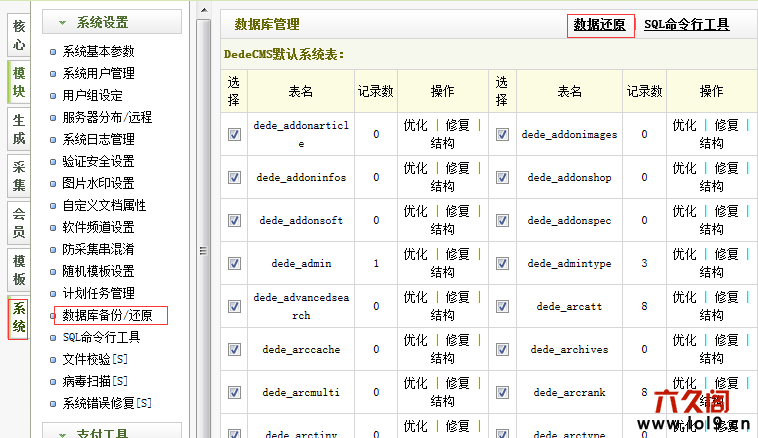Image resolution: width=758 pixels, height=438 pixels.
Task: Uncheck the dede_advancedsearch table checkbox
Action: coord(234,307)
